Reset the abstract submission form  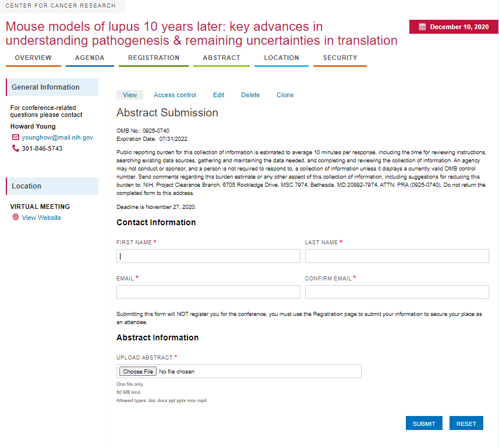tap(466, 424)
